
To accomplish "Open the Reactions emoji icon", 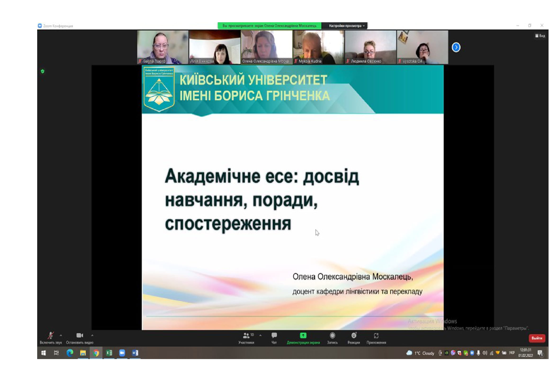I will tap(354, 336).
